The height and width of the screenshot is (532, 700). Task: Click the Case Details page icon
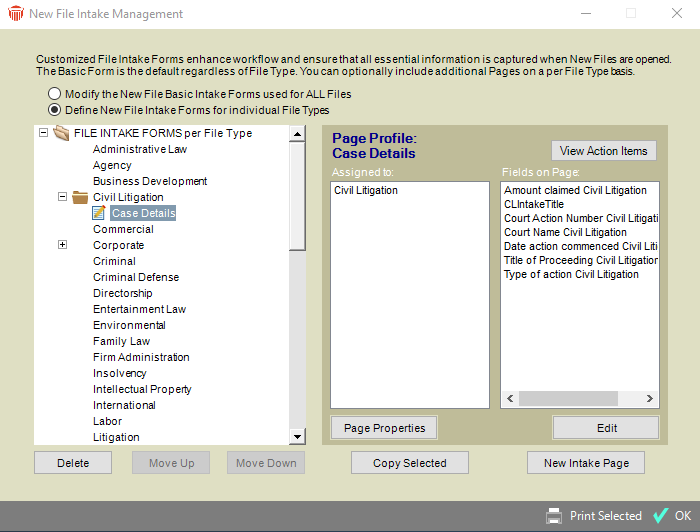coord(99,213)
